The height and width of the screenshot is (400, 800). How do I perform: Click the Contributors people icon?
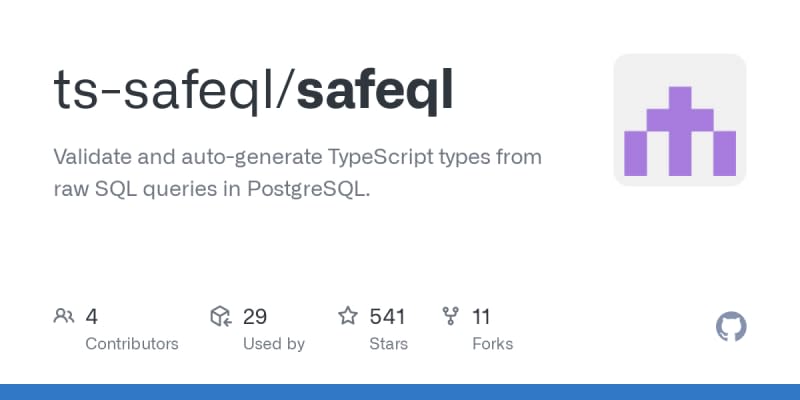tap(64, 317)
